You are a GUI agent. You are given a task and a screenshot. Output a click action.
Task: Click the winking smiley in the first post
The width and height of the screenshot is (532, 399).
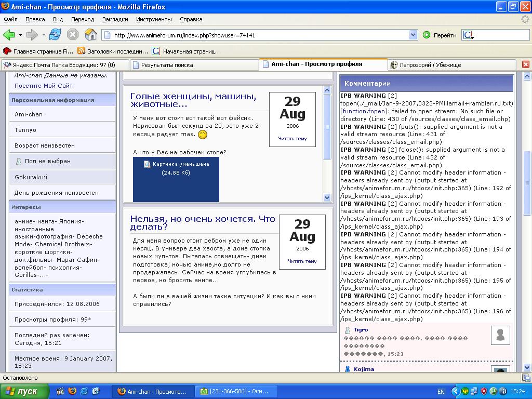pyautogui.click(x=203, y=135)
